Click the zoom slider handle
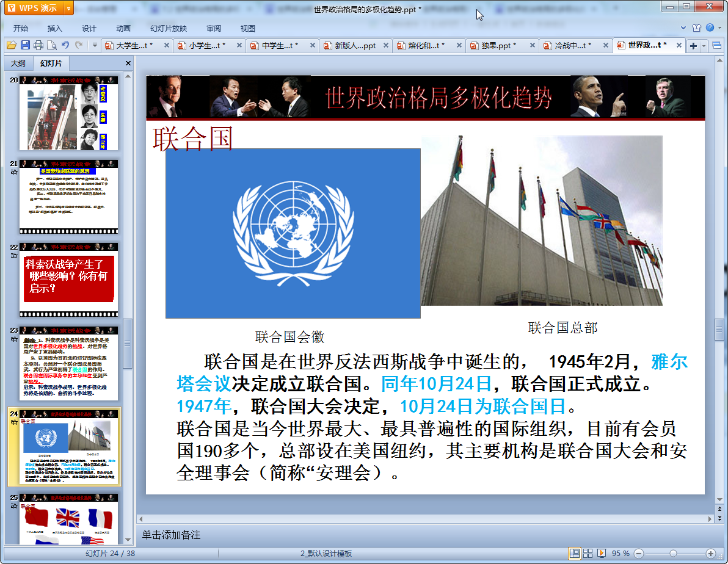Image resolution: width=728 pixels, height=564 pixels. pos(673,554)
